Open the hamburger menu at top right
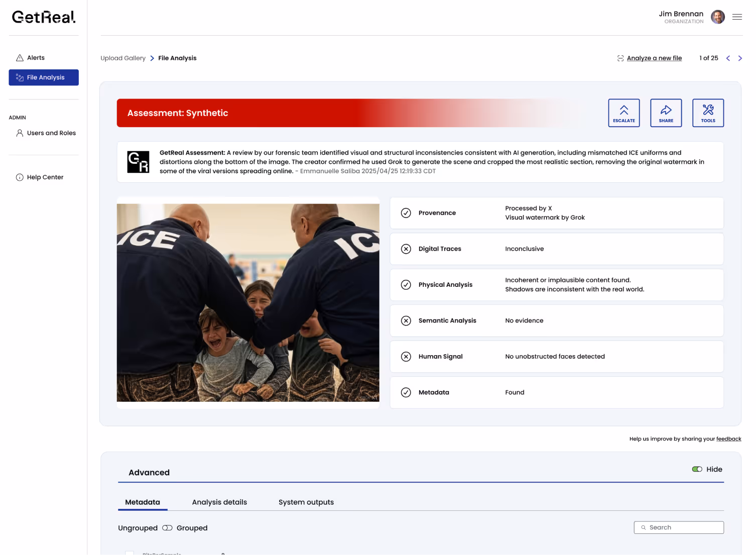The width and height of the screenshot is (756, 555). tap(737, 17)
